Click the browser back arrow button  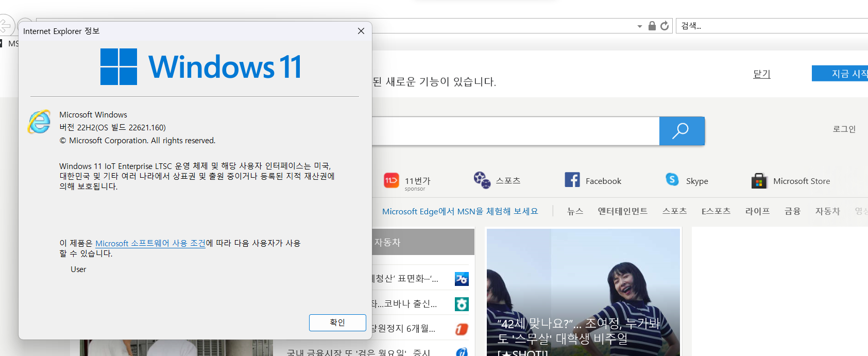coord(5,25)
